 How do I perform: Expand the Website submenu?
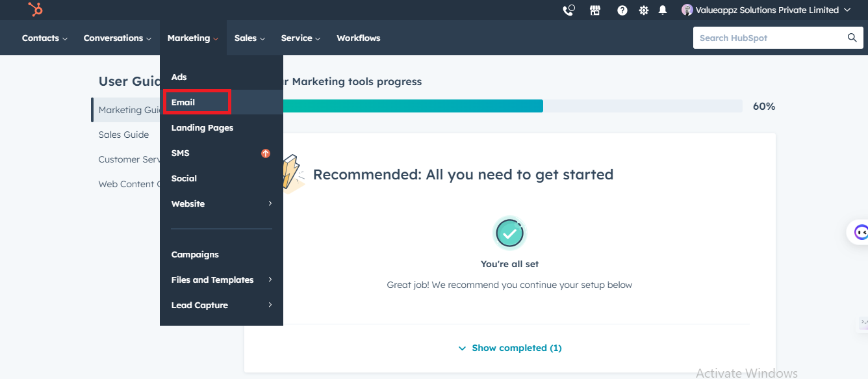pyautogui.click(x=270, y=203)
